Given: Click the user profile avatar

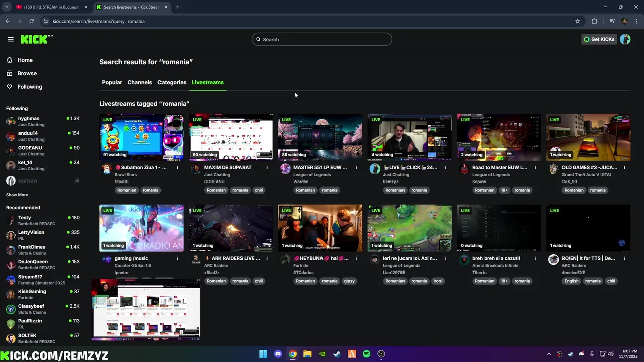Looking at the screenshot, I should [625, 39].
